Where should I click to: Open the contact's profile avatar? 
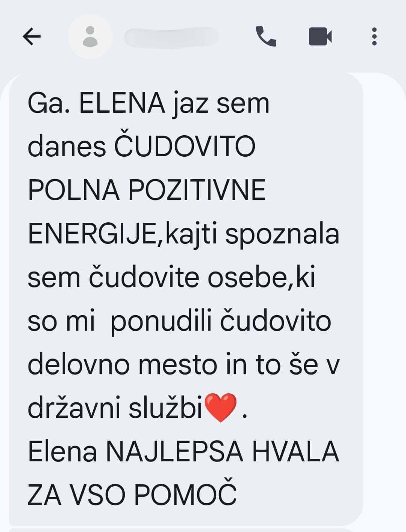90,36
